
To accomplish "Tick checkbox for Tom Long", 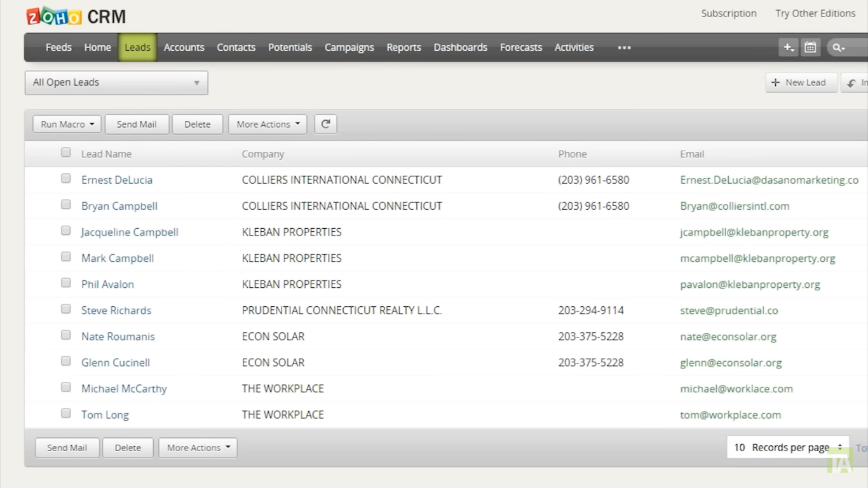I will click(66, 413).
